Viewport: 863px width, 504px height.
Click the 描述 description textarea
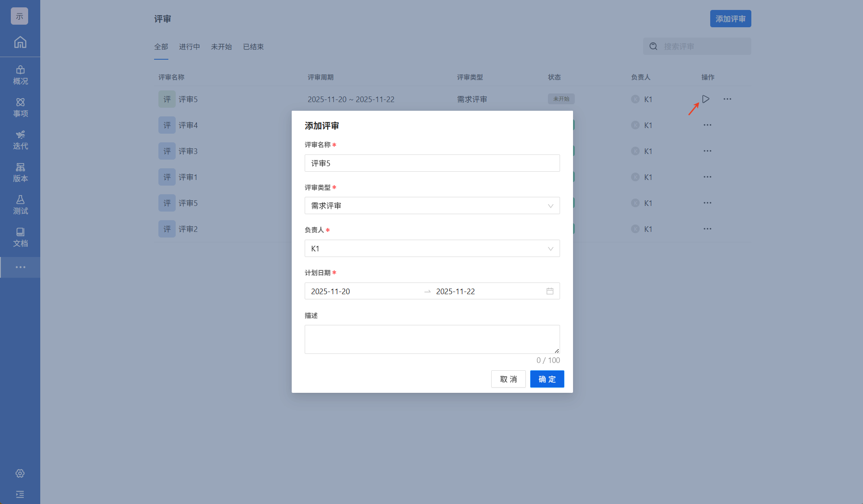point(432,339)
